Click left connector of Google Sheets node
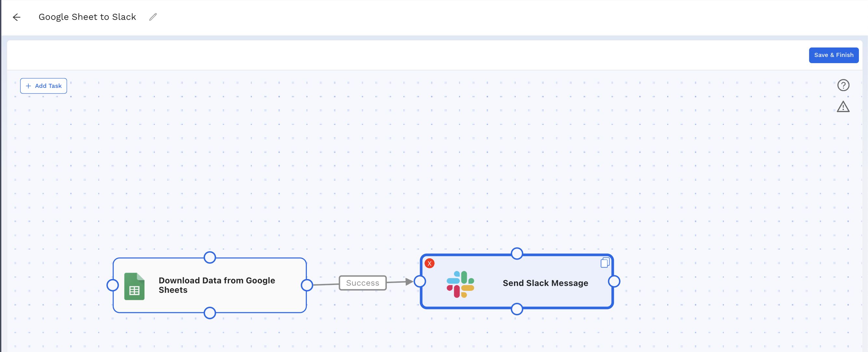The image size is (868, 352). (113, 285)
